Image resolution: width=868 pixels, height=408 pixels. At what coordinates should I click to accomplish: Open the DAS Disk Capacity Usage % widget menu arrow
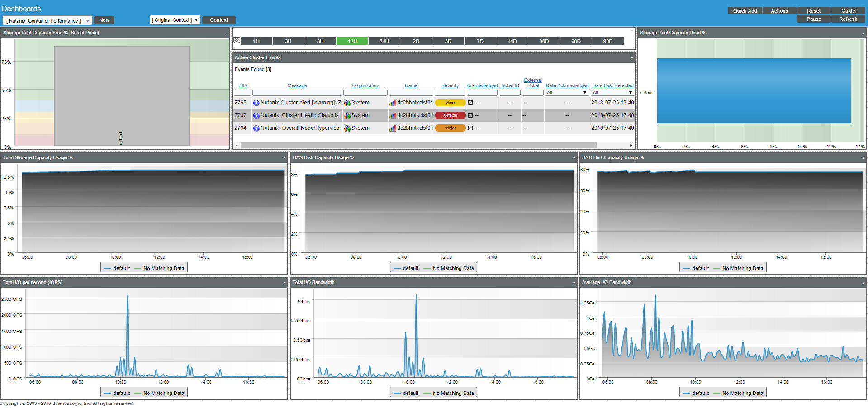coord(574,158)
